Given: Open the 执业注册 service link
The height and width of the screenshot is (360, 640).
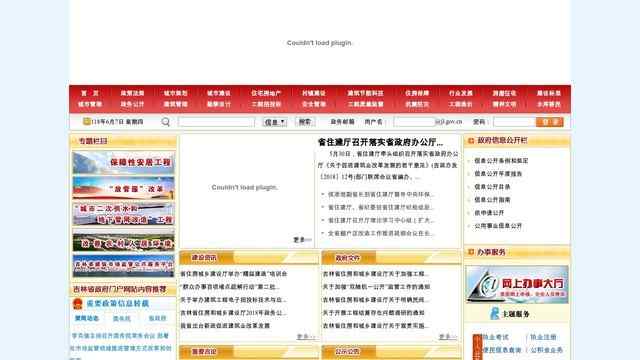Looking at the screenshot, I should pyautogui.click(x=543, y=337).
